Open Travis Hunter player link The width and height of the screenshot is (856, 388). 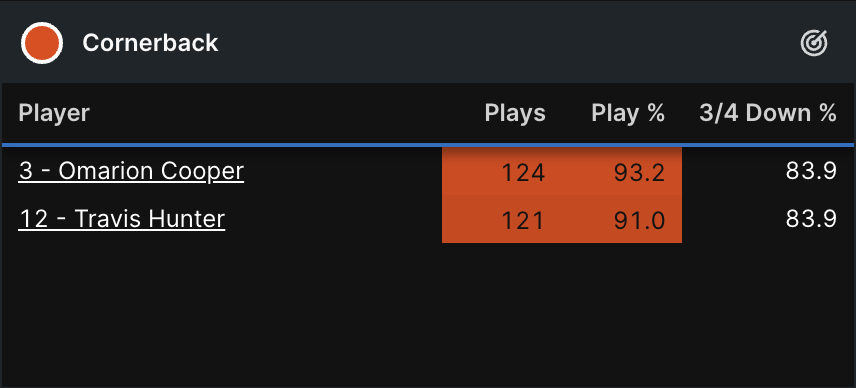click(x=122, y=219)
